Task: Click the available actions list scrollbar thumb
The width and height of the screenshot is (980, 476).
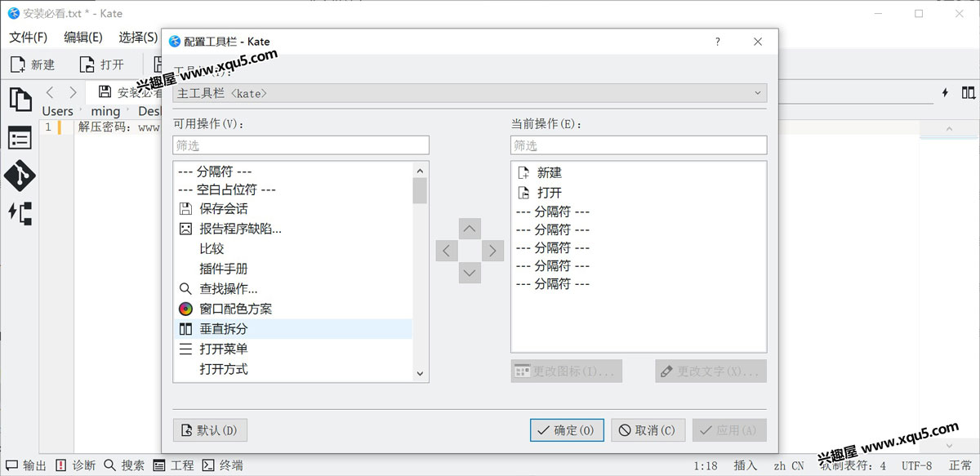Action: (x=420, y=190)
